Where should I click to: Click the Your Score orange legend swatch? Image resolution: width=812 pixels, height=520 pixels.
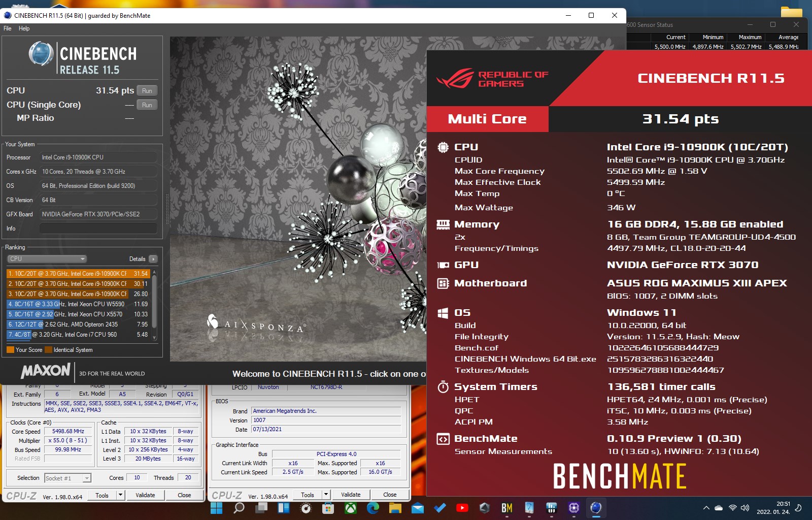pyautogui.click(x=10, y=350)
